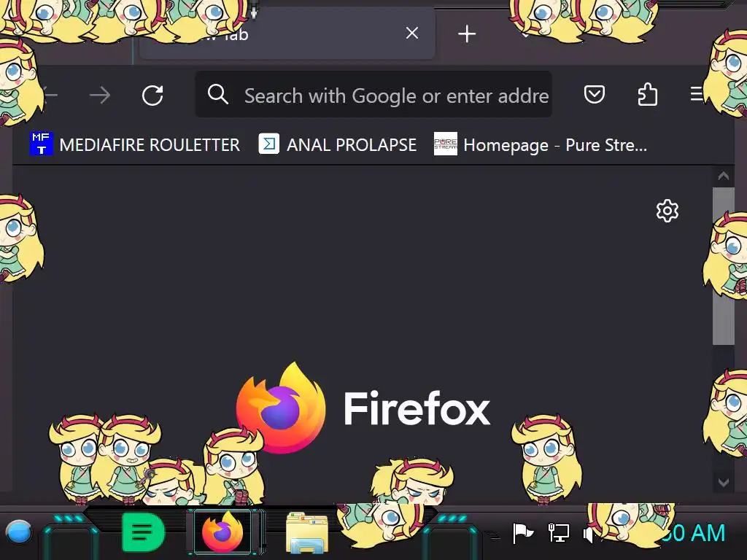Click the taskbar clock
The image size is (747, 560).
(694, 532)
